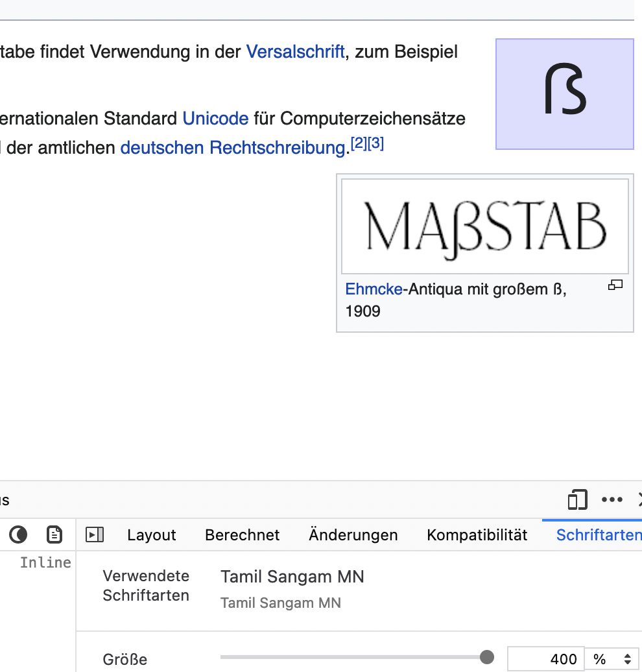Switch to the Kompatibilität tab

pyautogui.click(x=477, y=535)
